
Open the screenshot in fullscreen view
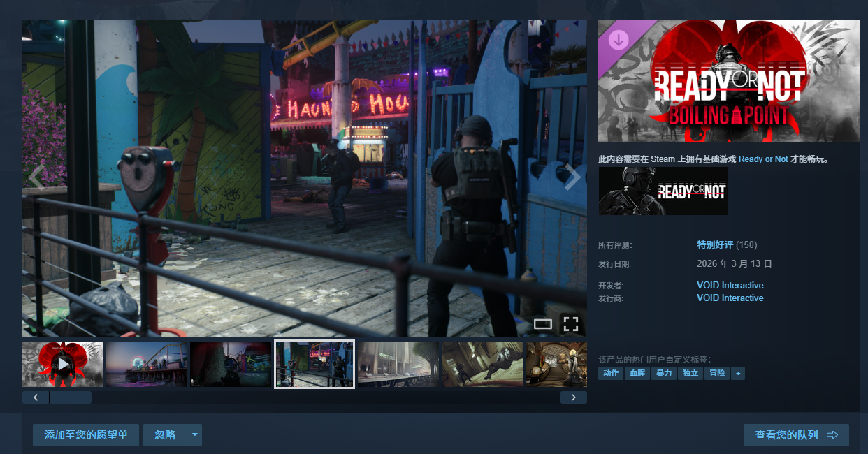[571, 324]
